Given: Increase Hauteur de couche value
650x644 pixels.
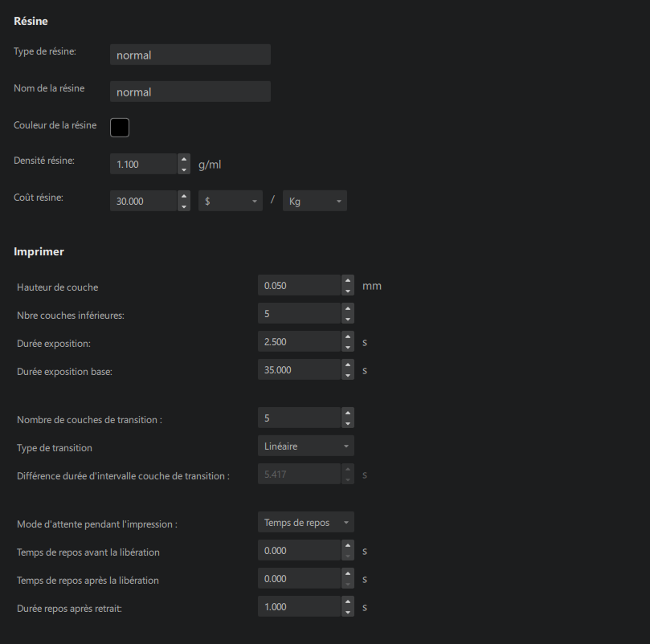Looking at the screenshot, I should pos(348,280).
